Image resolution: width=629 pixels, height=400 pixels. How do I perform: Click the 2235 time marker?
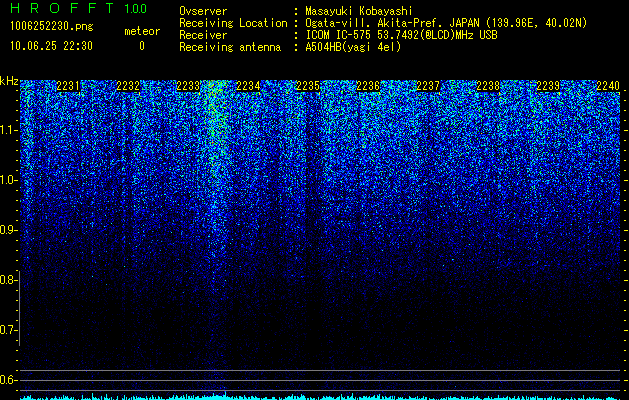point(308,86)
